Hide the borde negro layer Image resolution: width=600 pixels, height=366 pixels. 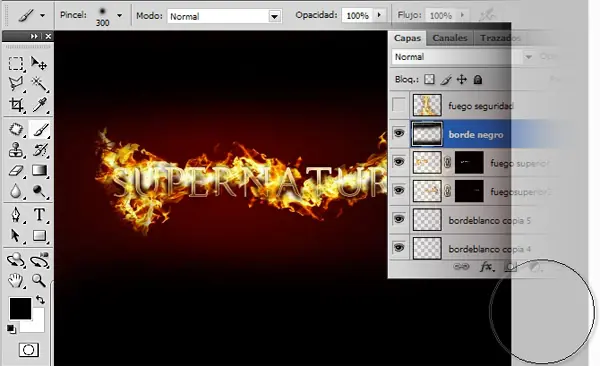[x=399, y=133]
